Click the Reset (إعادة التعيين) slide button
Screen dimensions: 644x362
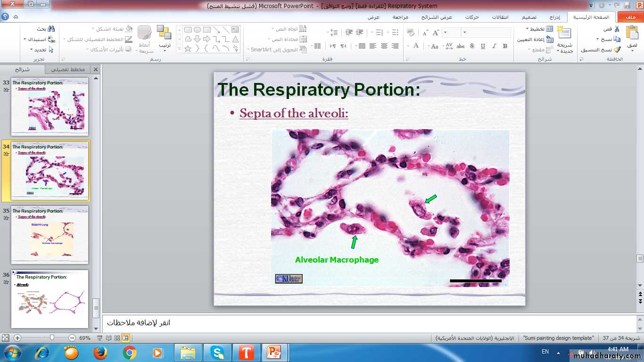point(535,40)
